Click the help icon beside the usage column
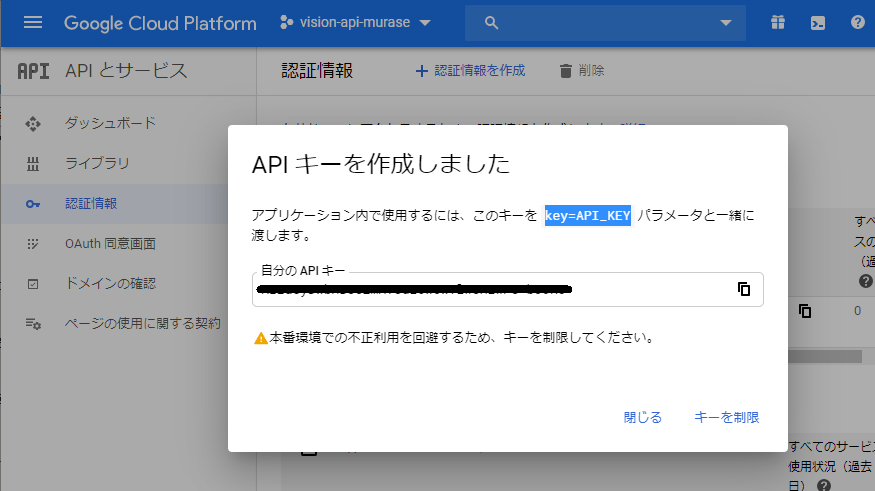 [x=865, y=281]
